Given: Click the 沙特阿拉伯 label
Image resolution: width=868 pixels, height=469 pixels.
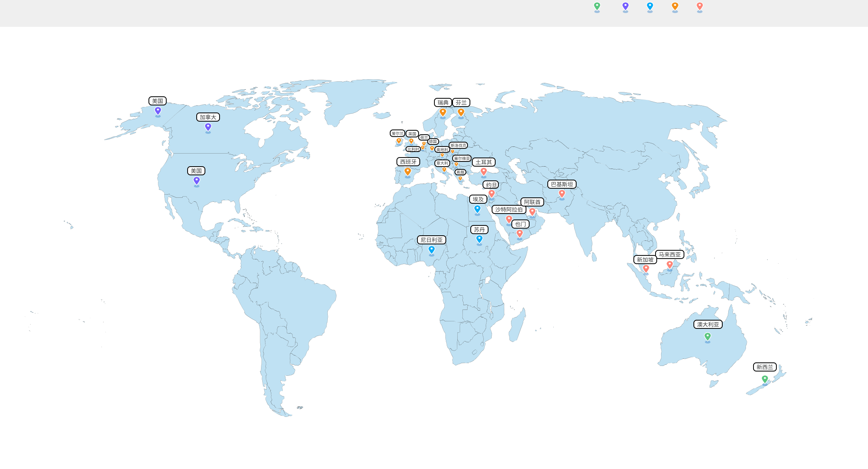Looking at the screenshot, I should 509,210.
